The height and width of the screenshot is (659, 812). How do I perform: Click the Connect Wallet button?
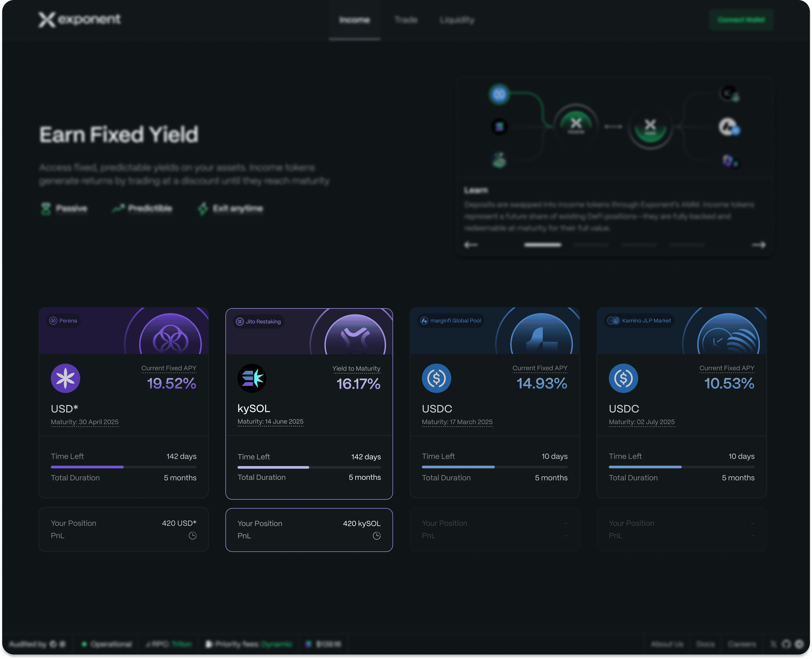[x=741, y=20]
